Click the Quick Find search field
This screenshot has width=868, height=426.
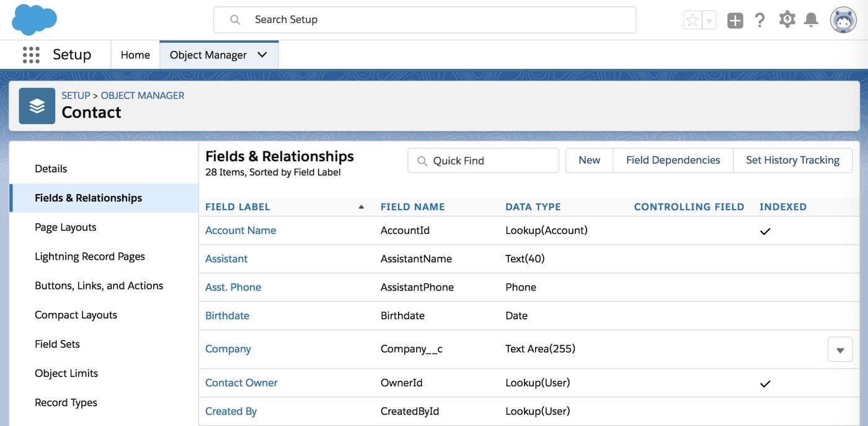click(x=490, y=161)
